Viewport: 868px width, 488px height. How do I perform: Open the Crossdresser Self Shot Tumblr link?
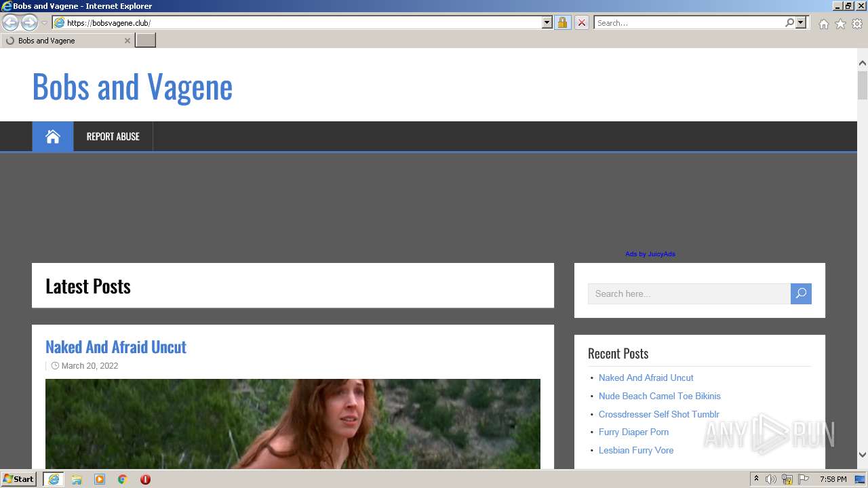[658, 414]
